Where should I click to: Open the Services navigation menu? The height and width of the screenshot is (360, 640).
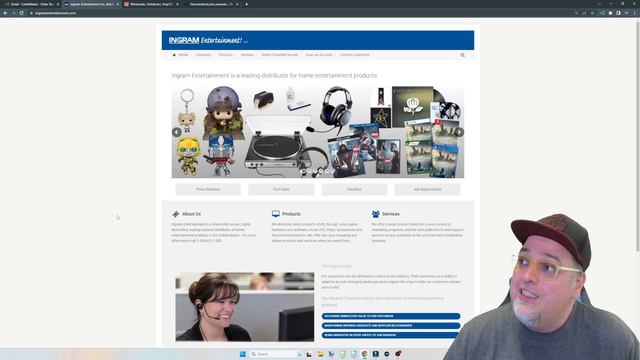[x=247, y=55]
